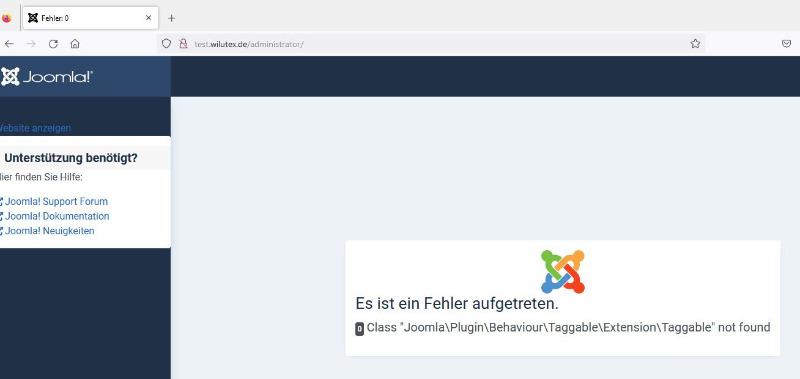800x379 pixels.
Task: Click the Firefox back arrow
Action: point(9,44)
